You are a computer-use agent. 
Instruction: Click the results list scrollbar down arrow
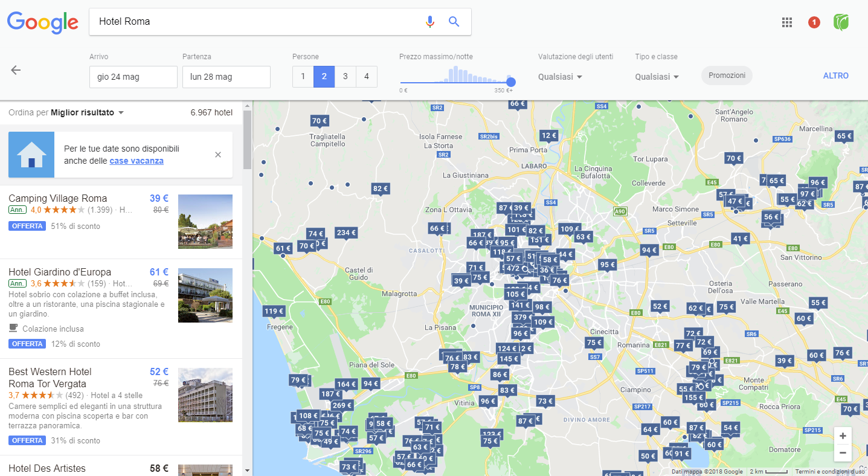pyautogui.click(x=247, y=470)
